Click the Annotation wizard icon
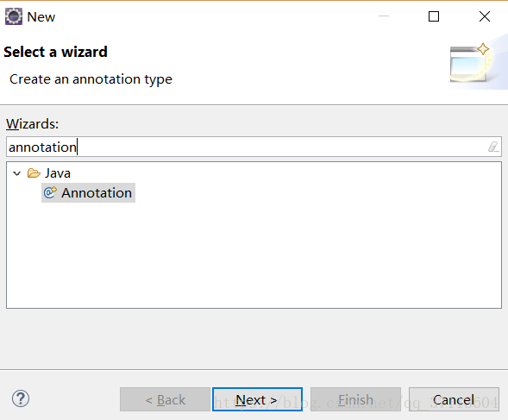 [50, 192]
